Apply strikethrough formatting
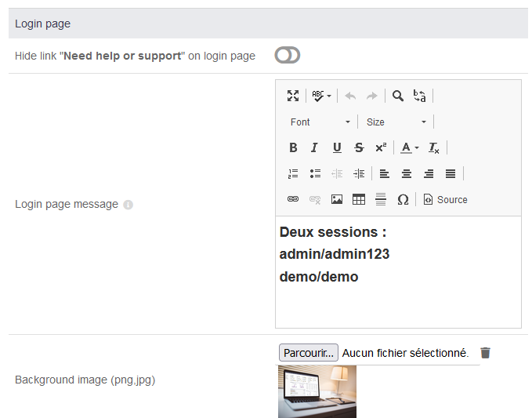This screenshot has width=532, height=418. click(359, 147)
